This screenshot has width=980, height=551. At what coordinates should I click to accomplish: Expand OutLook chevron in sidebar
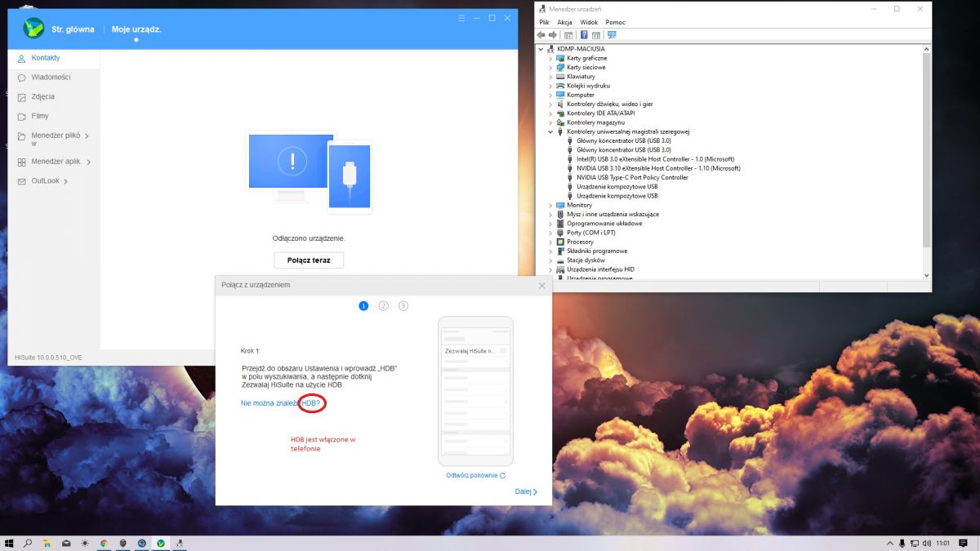click(x=65, y=181)
